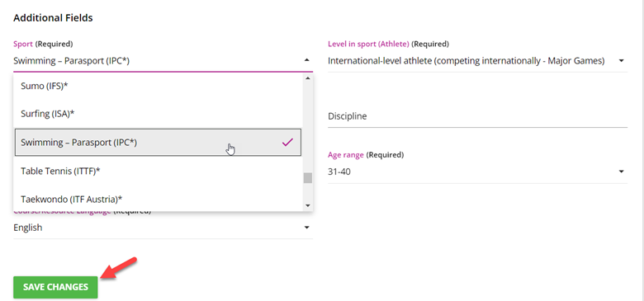644x301 pixels.
Task: Open the Course/Resource Language dropdown arrow
Action: (306, 227)
